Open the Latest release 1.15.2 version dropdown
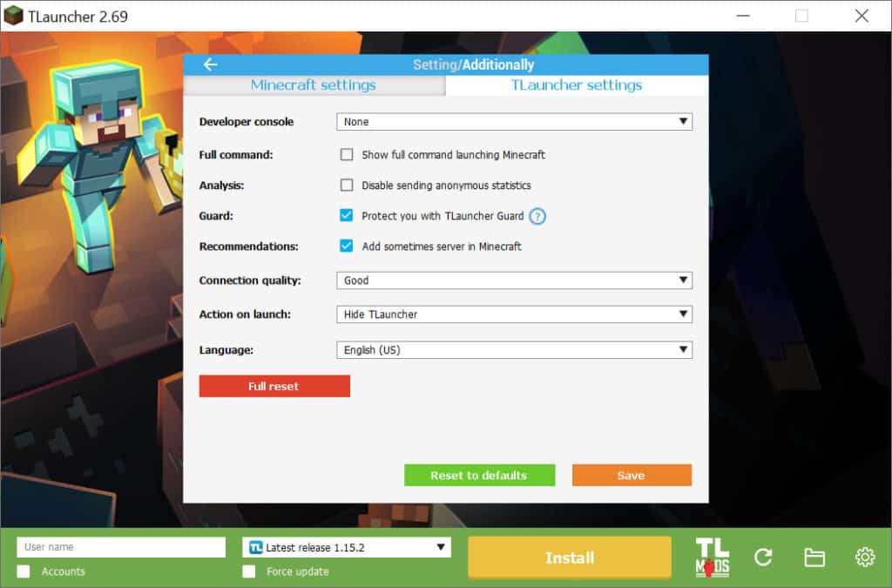 tap(347, 548)
